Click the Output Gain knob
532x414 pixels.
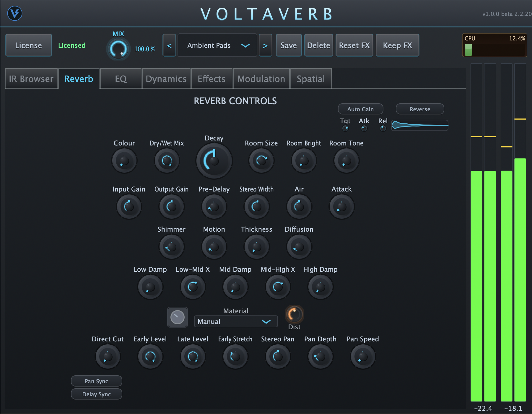(172, 207)
